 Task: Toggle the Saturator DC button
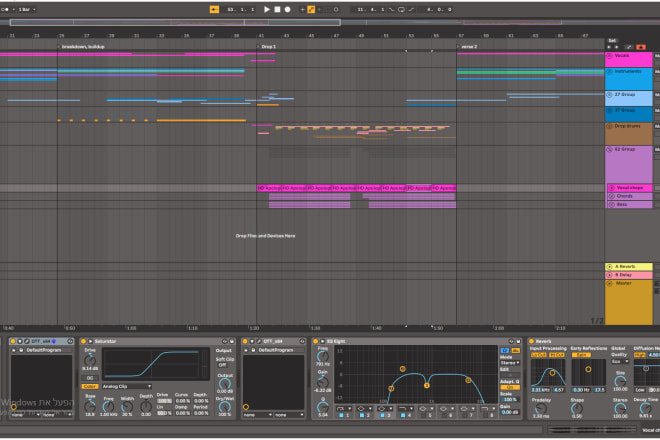pos(90,378)
